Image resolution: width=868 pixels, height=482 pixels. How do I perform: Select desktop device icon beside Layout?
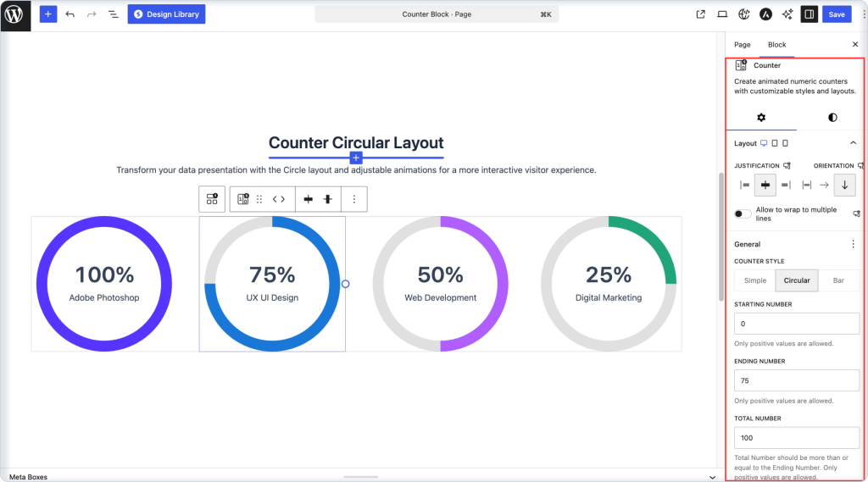[764, 143]
